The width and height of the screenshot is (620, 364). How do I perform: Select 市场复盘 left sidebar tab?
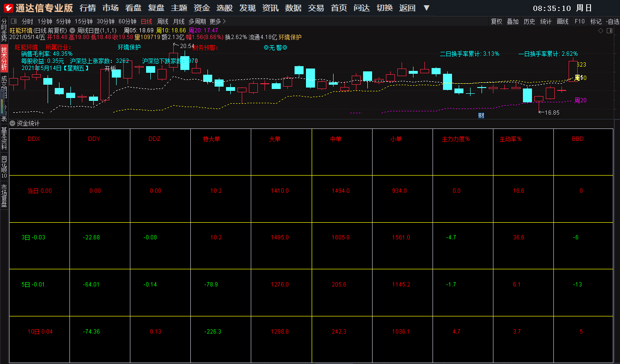(x=4, y=196)
